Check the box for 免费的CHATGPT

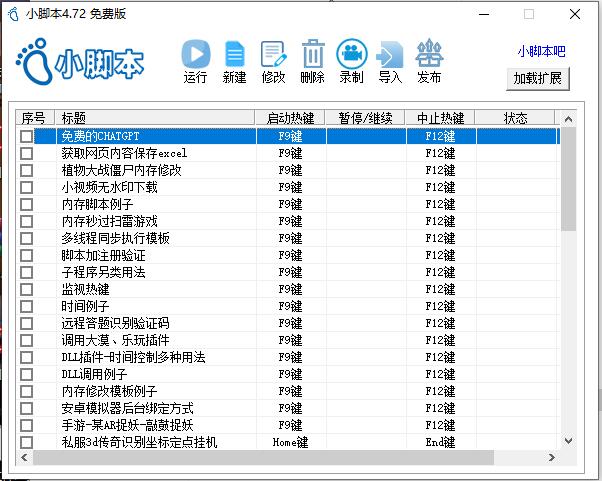(27, 137)
